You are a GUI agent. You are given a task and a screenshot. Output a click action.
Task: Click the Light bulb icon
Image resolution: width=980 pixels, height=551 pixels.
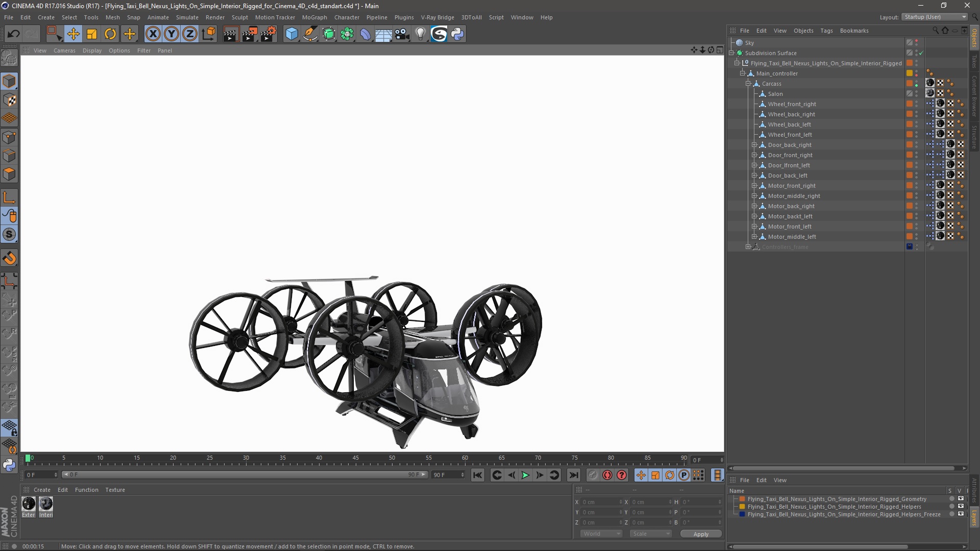[x=421, y=34]
